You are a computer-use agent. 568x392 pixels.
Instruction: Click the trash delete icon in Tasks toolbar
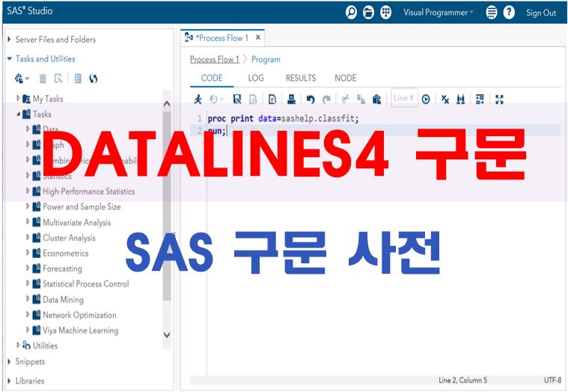point(43,79)
